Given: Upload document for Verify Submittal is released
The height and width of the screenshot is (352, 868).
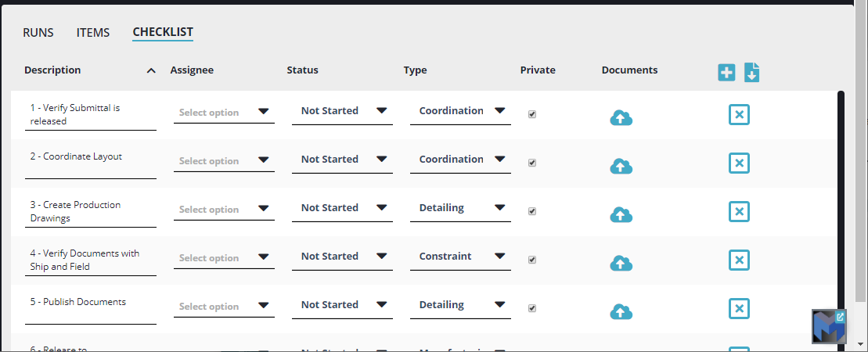Looking at the screenshot, I should pos(621,118).
